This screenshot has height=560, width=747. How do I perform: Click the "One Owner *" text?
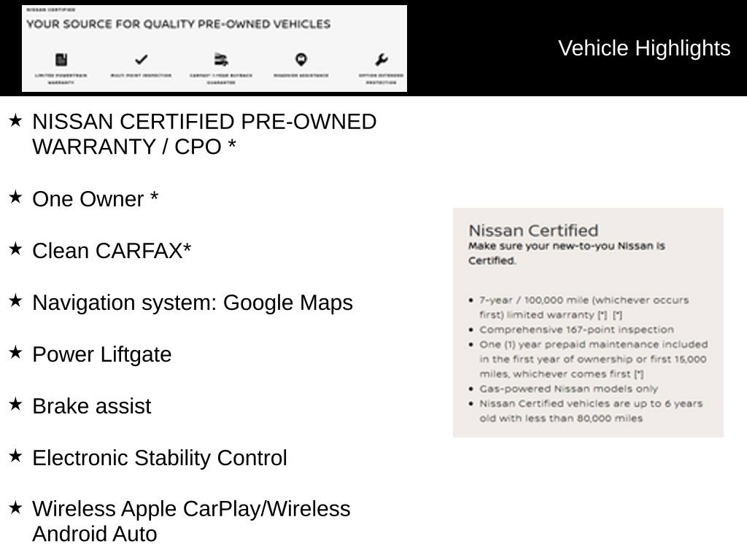tap(96, 199)
